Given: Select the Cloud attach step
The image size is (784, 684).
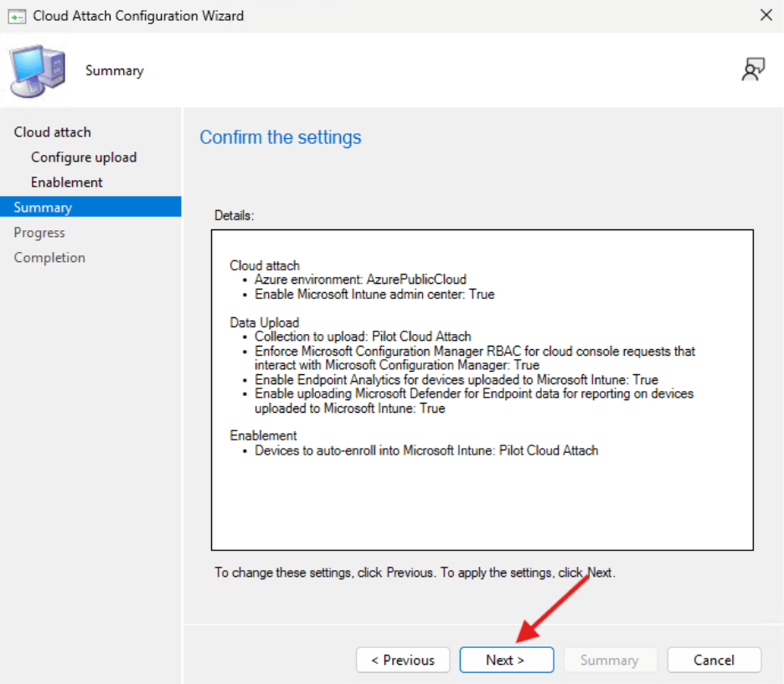Looking at the screenshot, I should click(x=52, y=131).
